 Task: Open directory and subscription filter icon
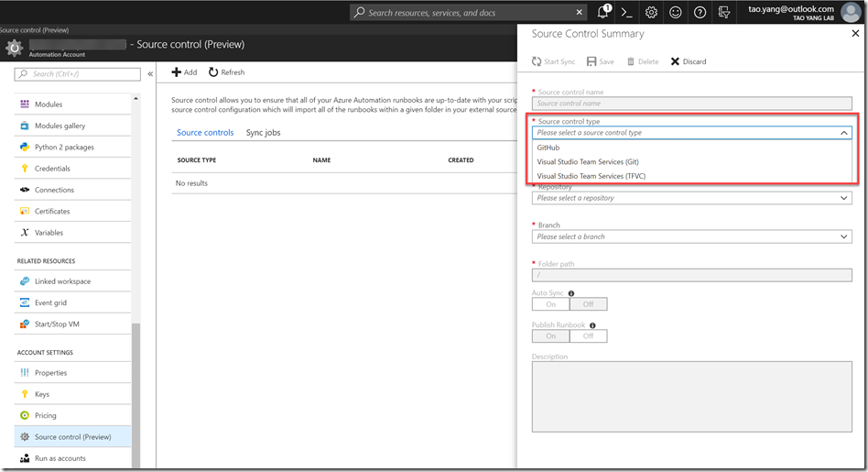point(724,12)
